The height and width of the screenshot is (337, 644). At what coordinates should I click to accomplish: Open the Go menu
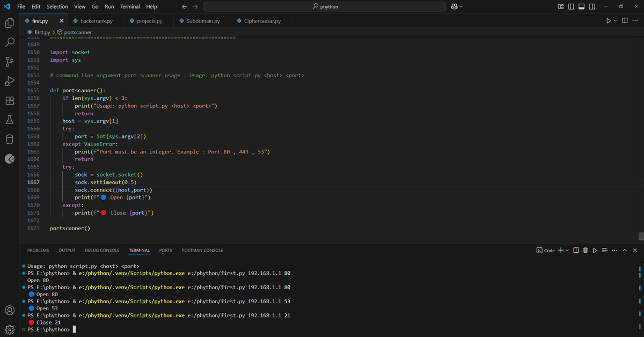[x=95, y=6]
